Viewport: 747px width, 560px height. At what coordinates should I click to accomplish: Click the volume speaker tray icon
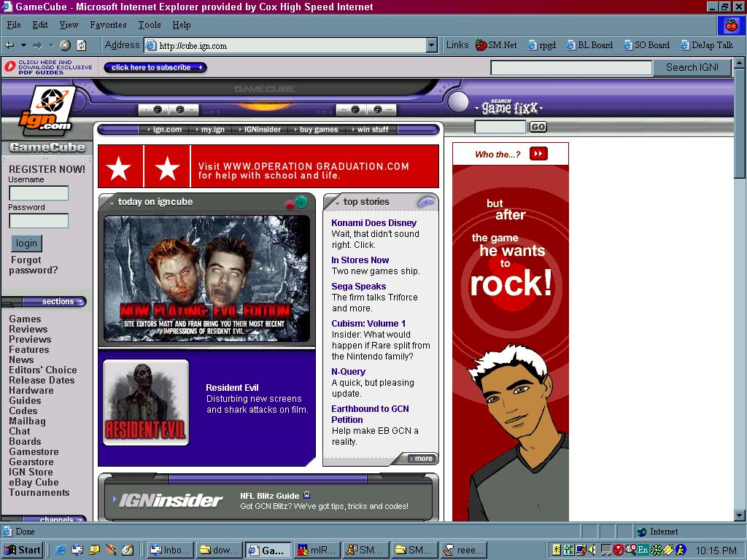tap(592, 550)
